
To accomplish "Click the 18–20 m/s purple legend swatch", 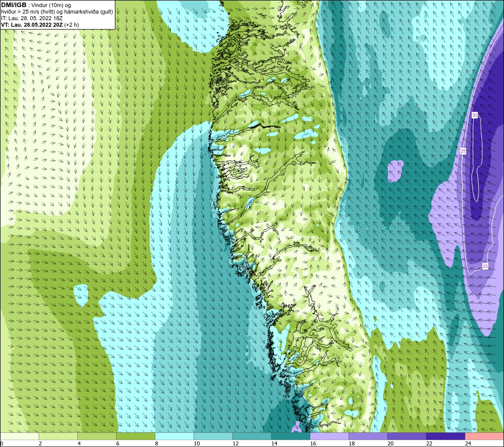I will (x=368, y=436).
